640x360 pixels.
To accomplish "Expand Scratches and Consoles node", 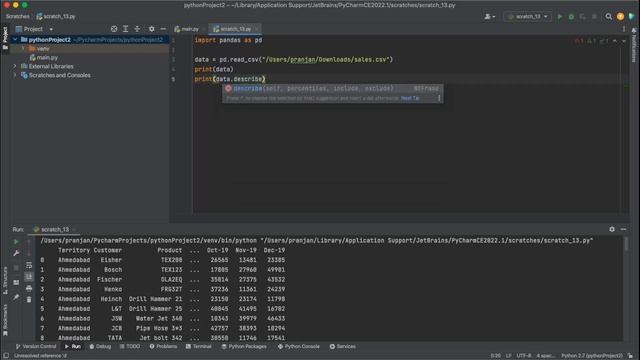I will 15,75.
